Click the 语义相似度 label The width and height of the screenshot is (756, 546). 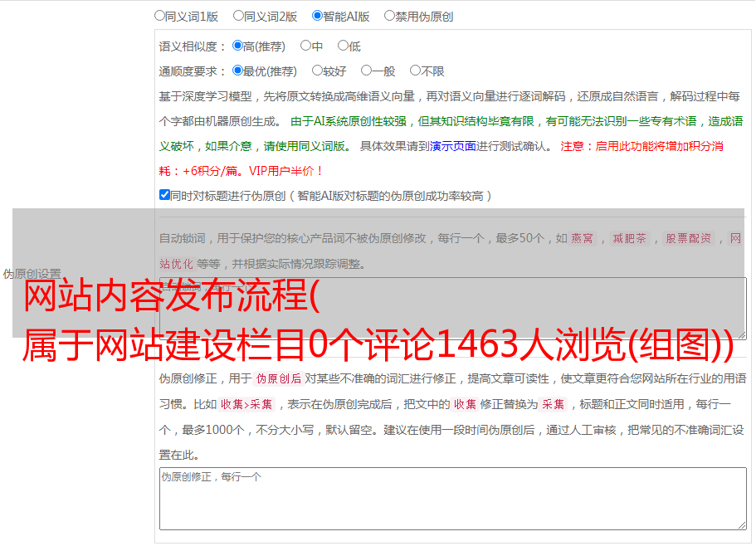click(193, 46)
